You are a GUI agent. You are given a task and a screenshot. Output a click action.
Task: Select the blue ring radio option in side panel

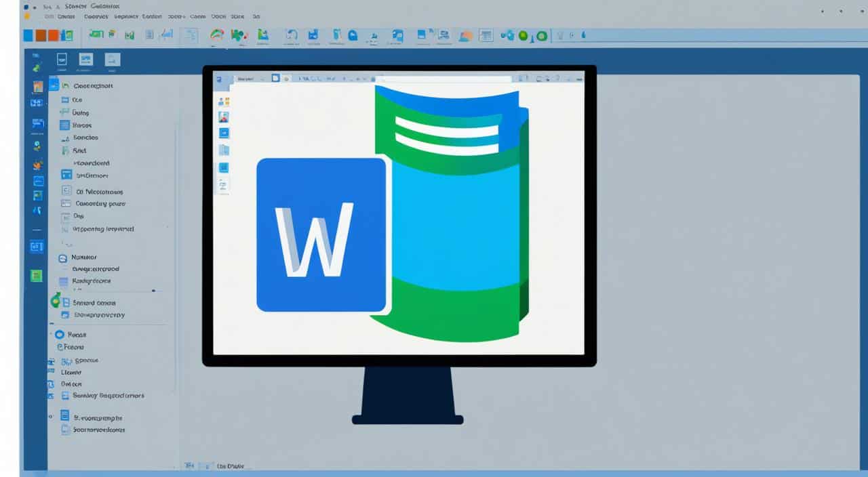tap(59, 334)
